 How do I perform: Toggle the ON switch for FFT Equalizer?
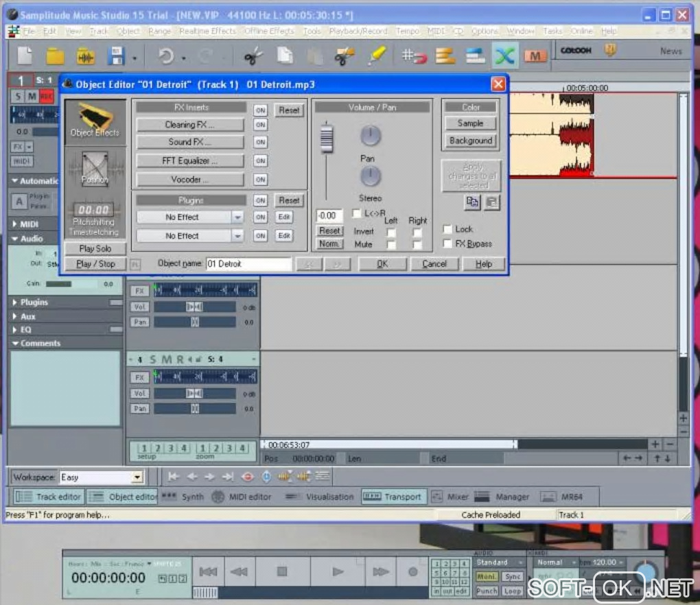260,161
